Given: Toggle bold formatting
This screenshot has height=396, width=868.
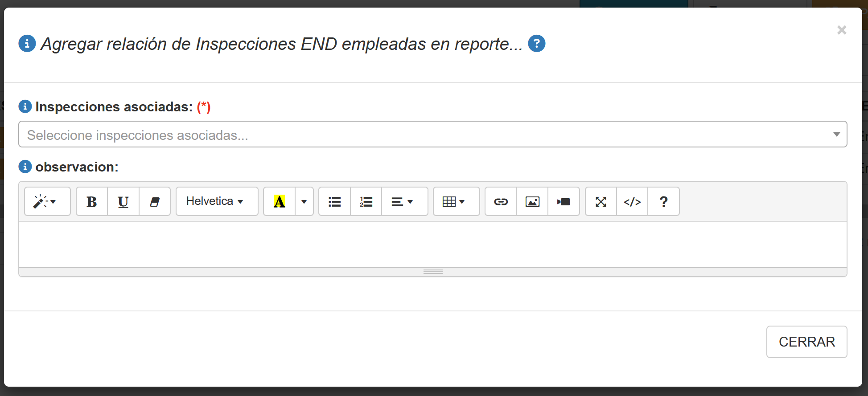Looking at the screenshot, I should point(92,202).
